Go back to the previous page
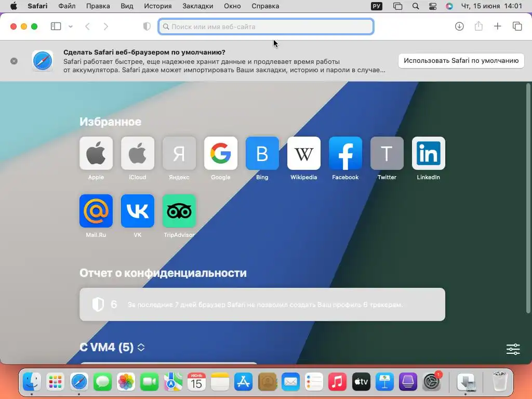This screenshot has width=532, height=399. [x=87, y=26]
